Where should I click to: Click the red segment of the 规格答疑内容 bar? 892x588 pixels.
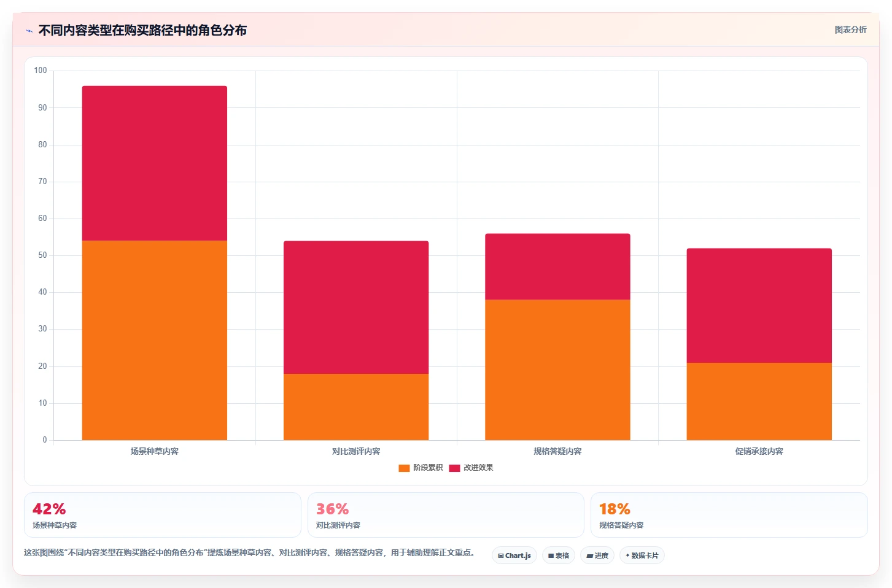click(x=557, y=266)
